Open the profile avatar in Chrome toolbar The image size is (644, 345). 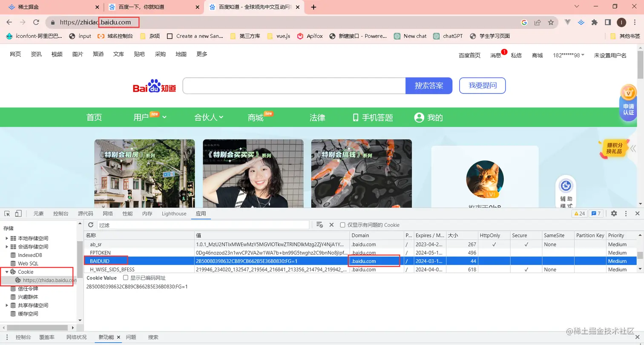click(x=621, y=22)
